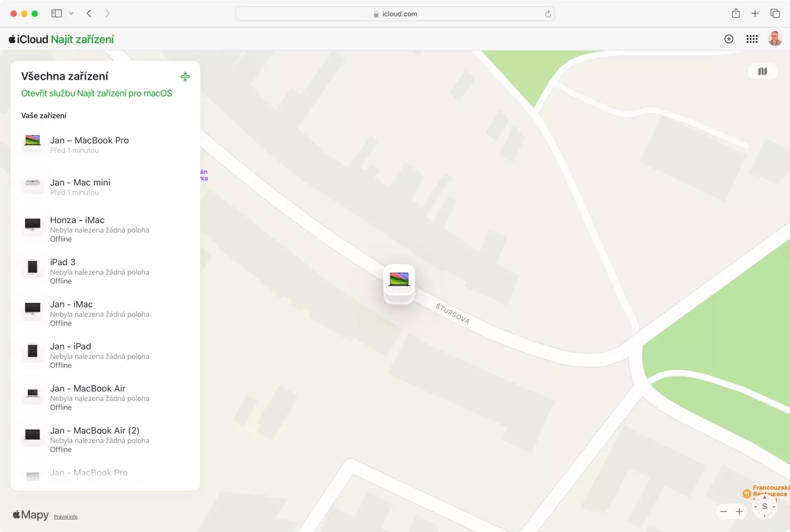790x532 pixels.
Task: Open the account profile avatar
Action: (774, 39)
